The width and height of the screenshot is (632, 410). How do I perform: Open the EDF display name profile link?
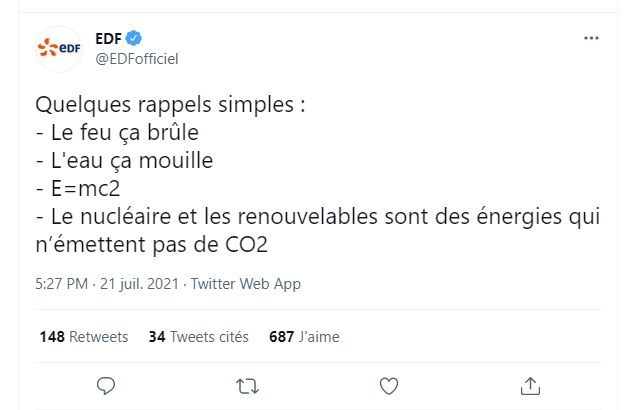click(x=107, y=38)
